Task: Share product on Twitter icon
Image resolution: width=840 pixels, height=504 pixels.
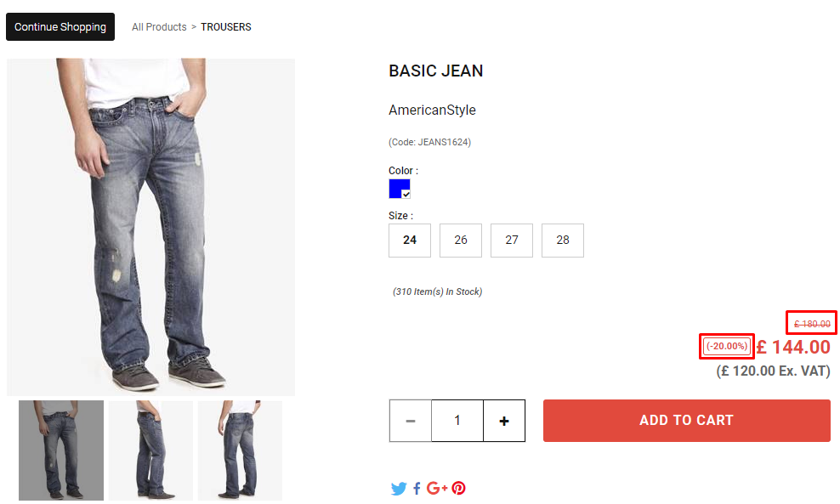Action: tap(398, 489)
